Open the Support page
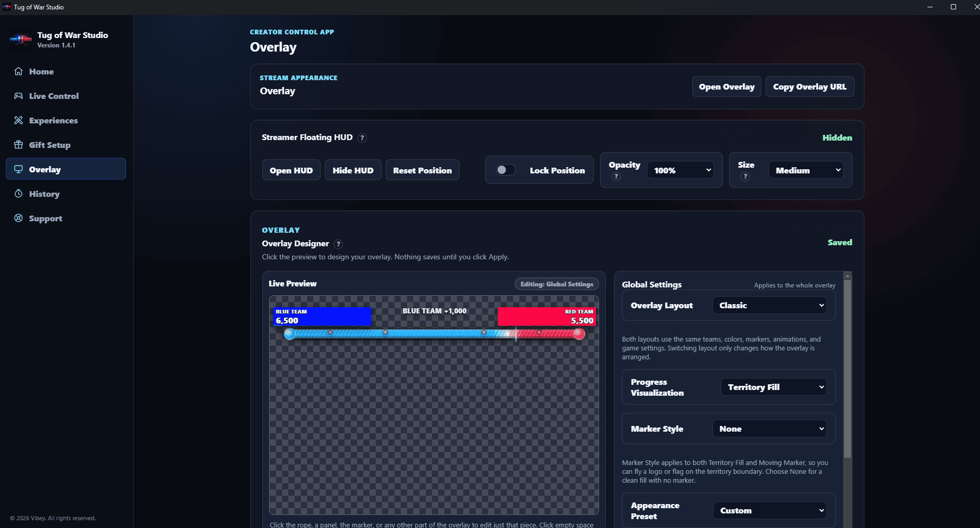Screen dimensions: 980x528 coord(66,218)
